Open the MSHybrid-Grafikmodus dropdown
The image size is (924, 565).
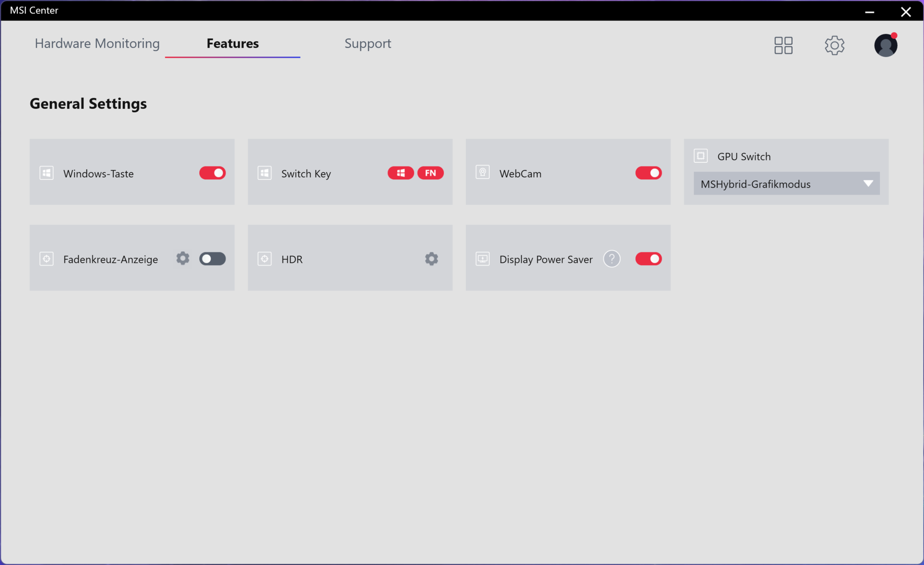(779, 184)
